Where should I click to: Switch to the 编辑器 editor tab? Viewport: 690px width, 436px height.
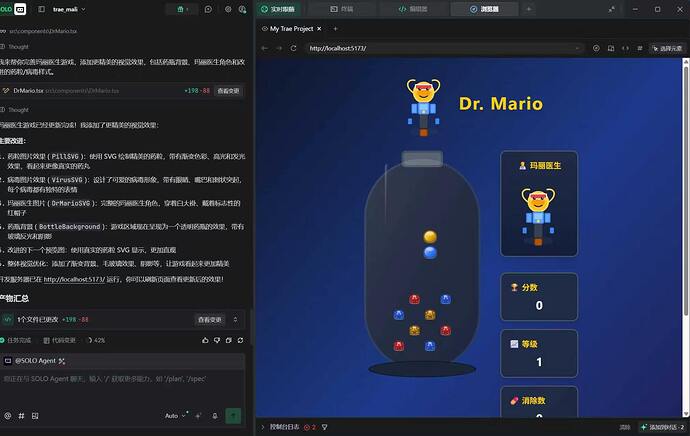click(x=413, y=9)
